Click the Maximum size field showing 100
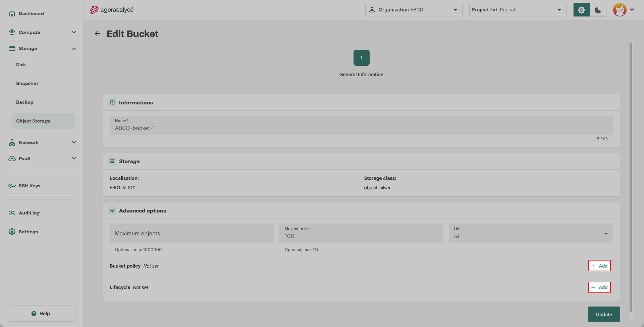 [361, 234]
